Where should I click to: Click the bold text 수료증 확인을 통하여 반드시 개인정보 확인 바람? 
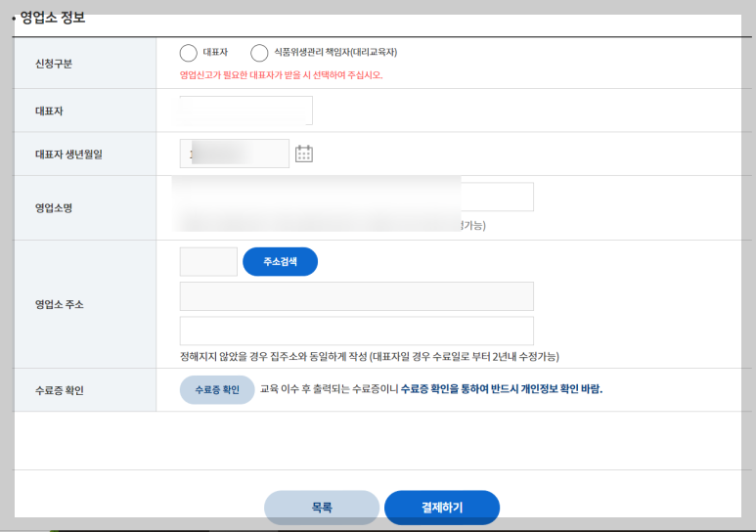click(x=502, y=389)
